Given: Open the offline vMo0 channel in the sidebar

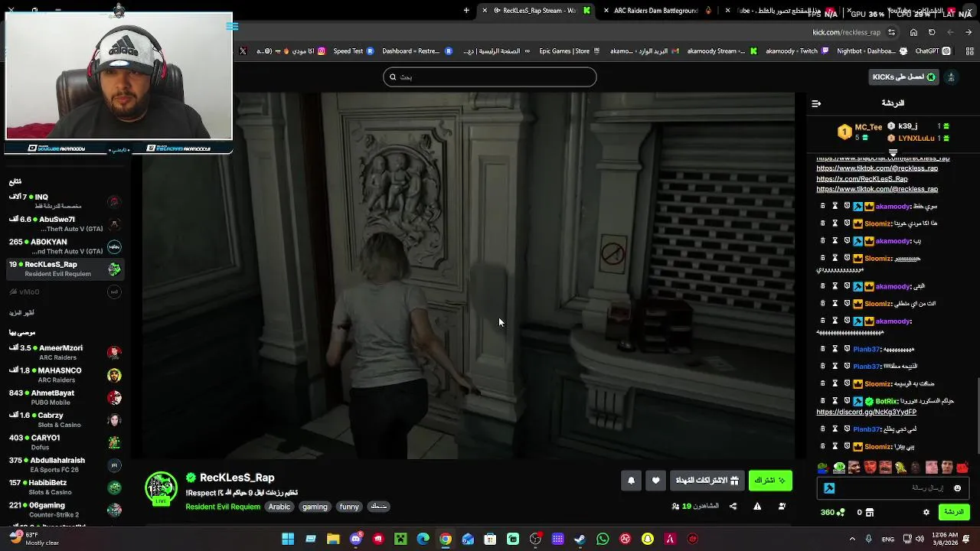Looking at the screenshot, I should coord(65,292).
